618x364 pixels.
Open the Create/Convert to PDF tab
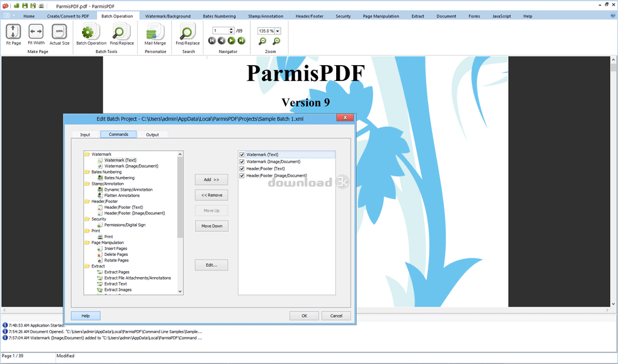[x=68, y=16]
